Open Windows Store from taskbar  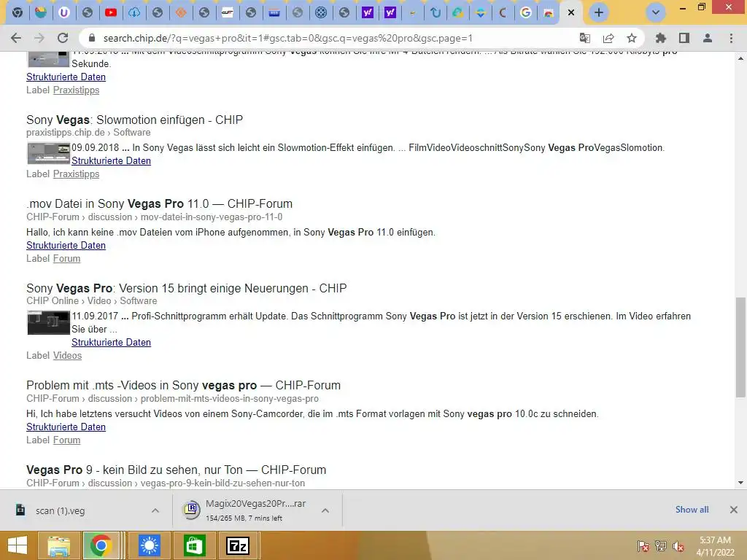click(x=194, y=545)
